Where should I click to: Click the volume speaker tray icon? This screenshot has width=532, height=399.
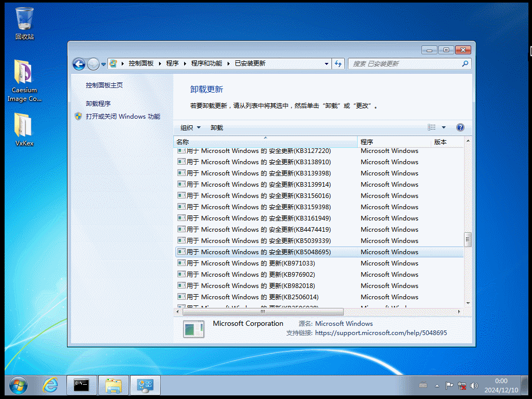[x=474, y=386]
